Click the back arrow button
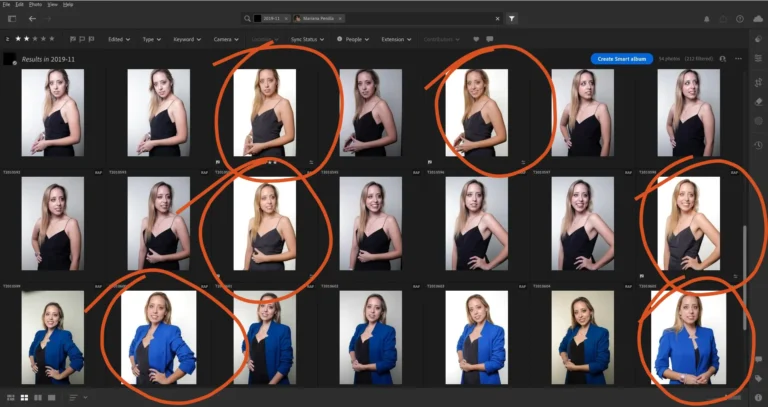This screenshot has height=407, width=768. coord(32,18)
